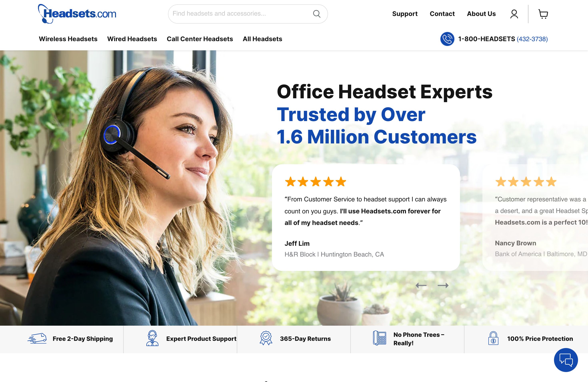Viewport: 588px width, 382px height.
Task: Click the account profile icon
Action: coord(514,14)
